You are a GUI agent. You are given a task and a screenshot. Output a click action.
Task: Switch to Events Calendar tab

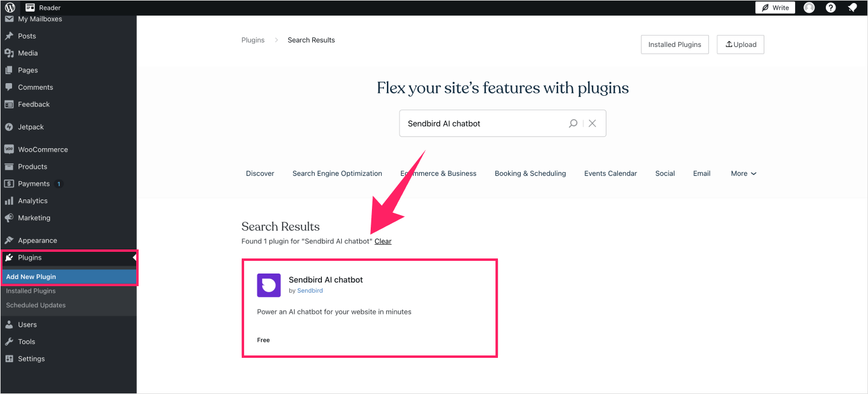click(611, 174)
